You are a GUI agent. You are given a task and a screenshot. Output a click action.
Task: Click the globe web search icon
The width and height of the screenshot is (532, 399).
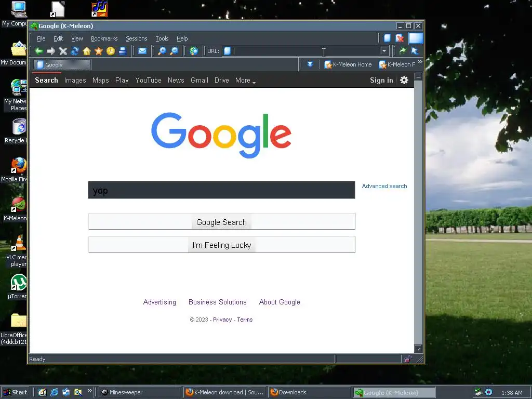[x=194, y=51]
